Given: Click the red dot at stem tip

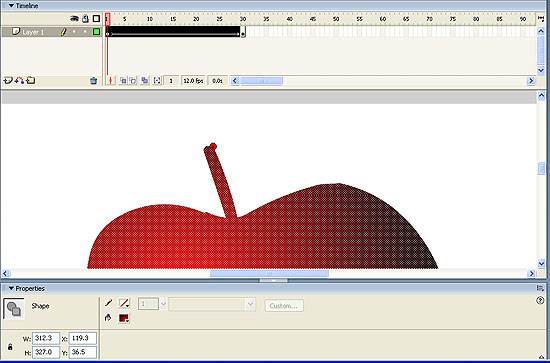Looking at the screenshot, I should tap(213, 146).
